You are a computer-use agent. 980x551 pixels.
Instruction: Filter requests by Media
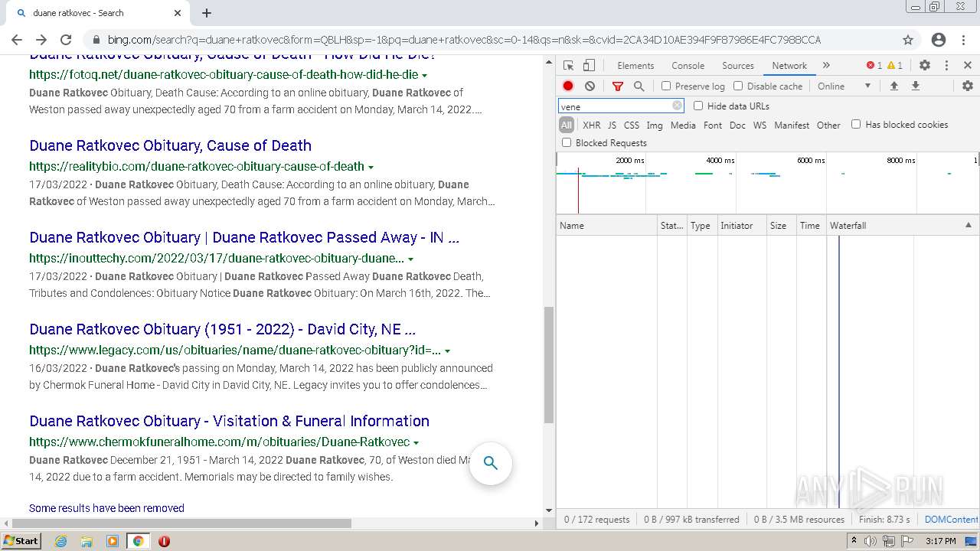[683, 125]
